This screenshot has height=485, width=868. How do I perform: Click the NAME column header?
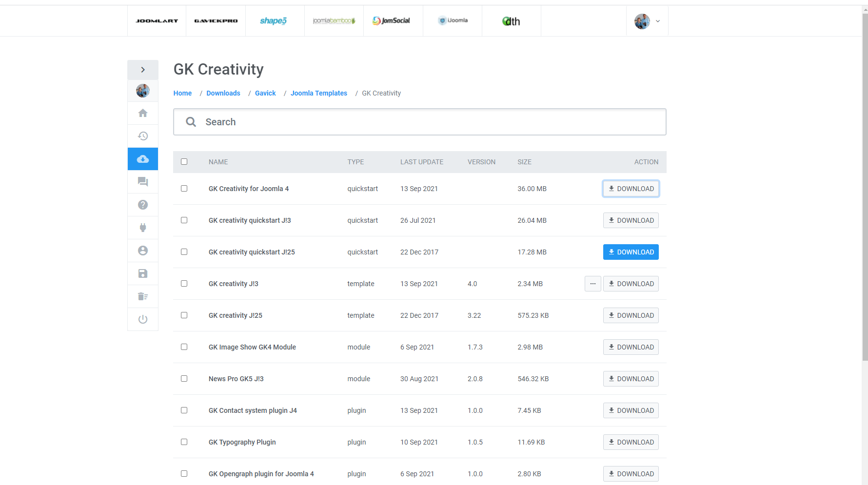pos(218,162)
